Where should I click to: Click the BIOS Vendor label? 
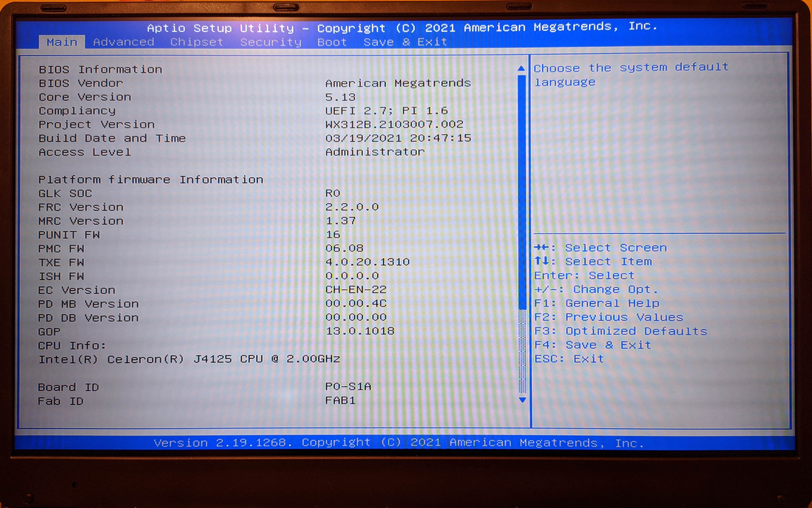tap(81, 83)
